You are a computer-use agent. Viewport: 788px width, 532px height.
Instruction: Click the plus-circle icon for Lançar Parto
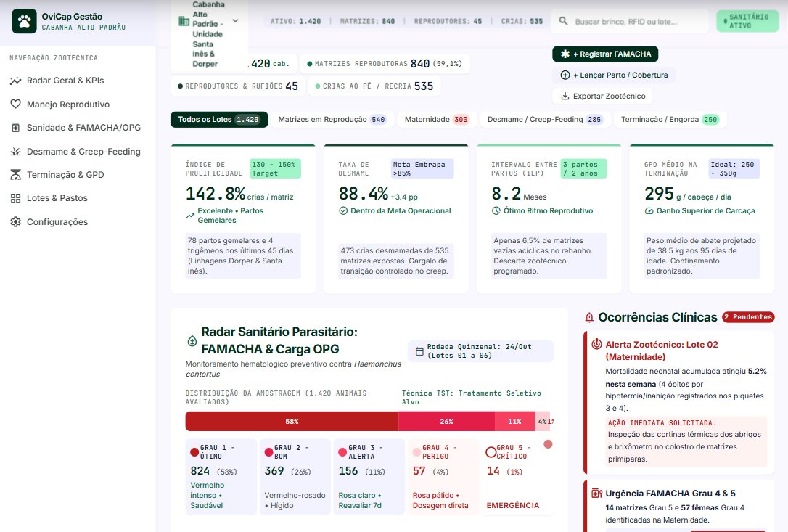coord(565,75)
